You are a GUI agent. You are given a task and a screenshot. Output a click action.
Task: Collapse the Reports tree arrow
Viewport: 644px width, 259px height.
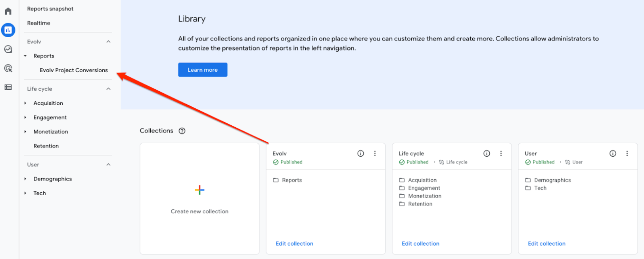(x=25, y=56)
